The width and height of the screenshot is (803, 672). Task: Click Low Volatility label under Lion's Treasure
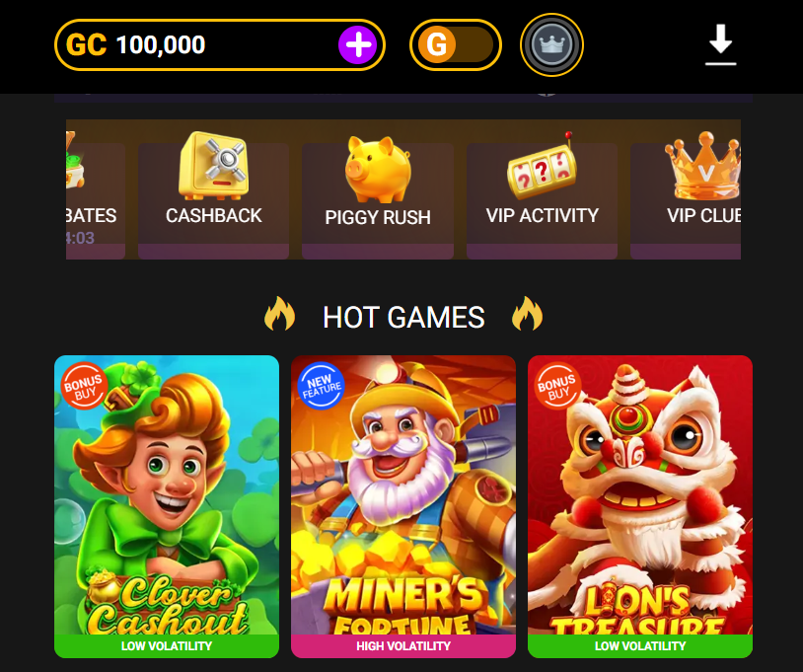pos(640,646)
